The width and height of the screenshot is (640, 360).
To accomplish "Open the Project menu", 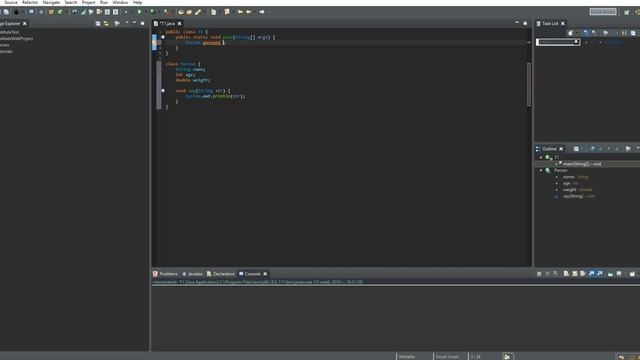I will (x=89, y=2).
